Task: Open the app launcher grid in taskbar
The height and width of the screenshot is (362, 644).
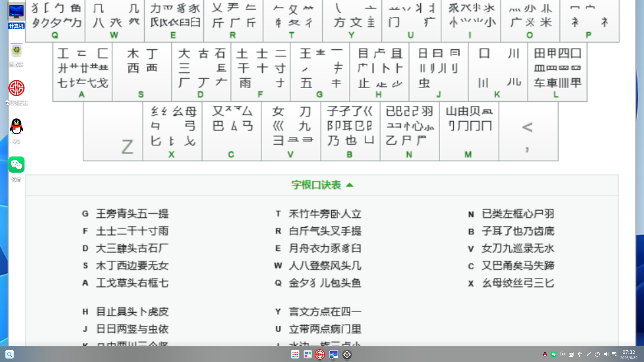Action: pyautogui.click(x=295, y=354)
